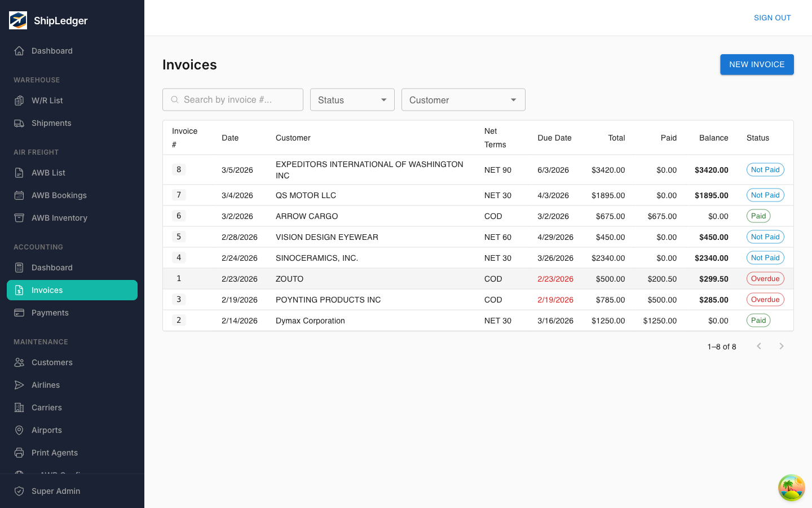Click Overdue badge for POYNTING PRODUCTS INC
Image resolution: width=812 pixels, height=508 pixels.
(765, 300)
